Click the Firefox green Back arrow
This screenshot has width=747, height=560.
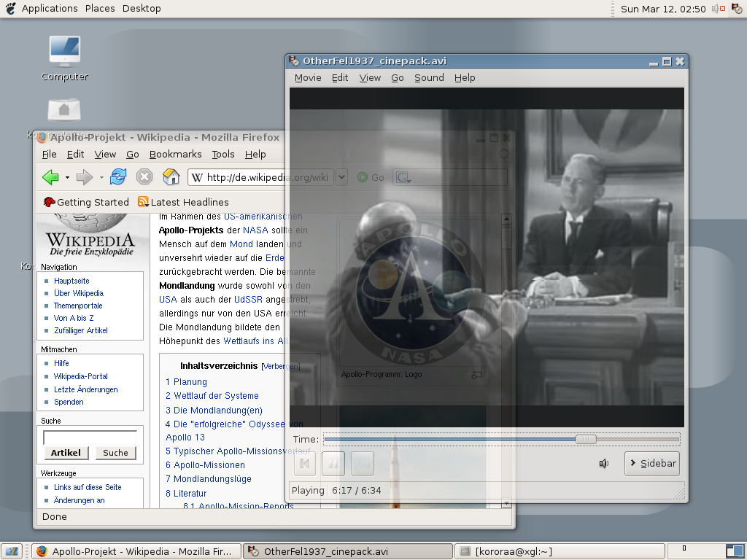50,177
